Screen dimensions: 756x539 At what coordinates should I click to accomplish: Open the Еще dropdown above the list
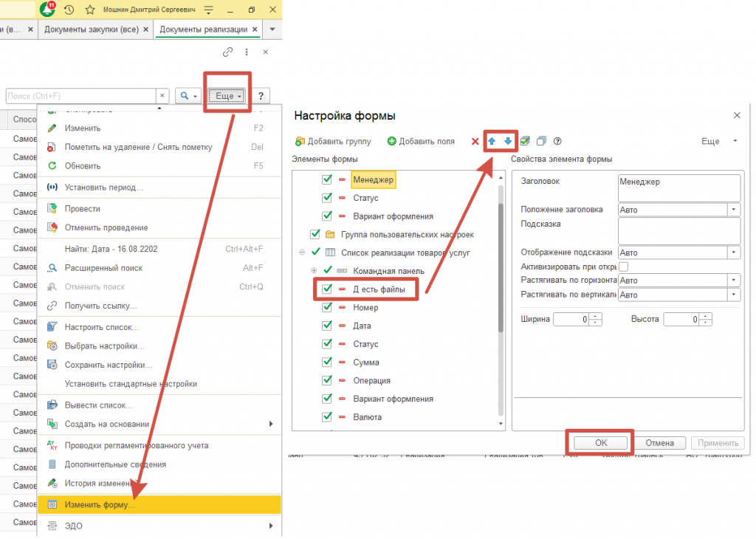227,96
